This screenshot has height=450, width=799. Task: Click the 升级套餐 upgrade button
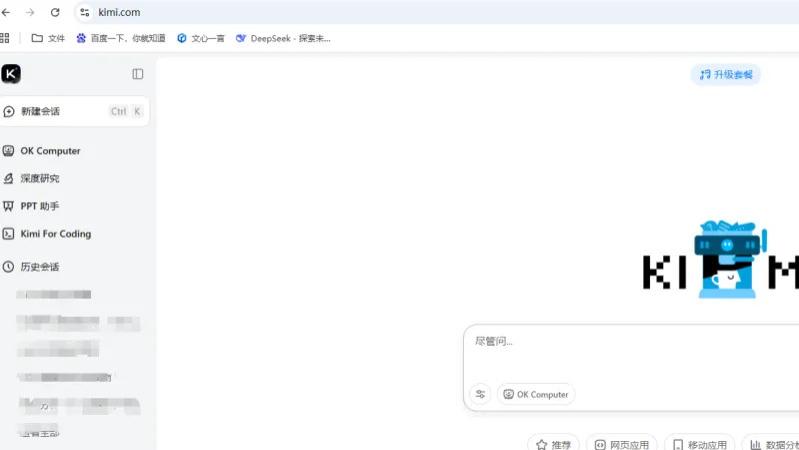(x=726, y=74)
